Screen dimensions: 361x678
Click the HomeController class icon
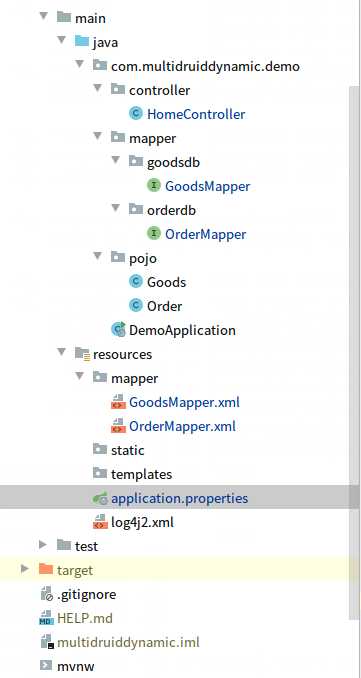point(136,114)
